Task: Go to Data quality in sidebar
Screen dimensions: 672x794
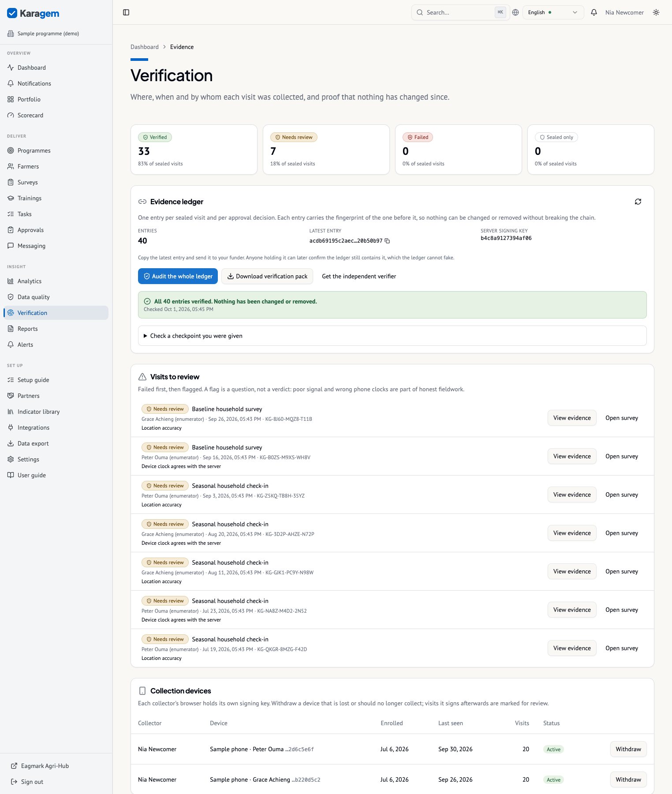Action: (56, 297)
